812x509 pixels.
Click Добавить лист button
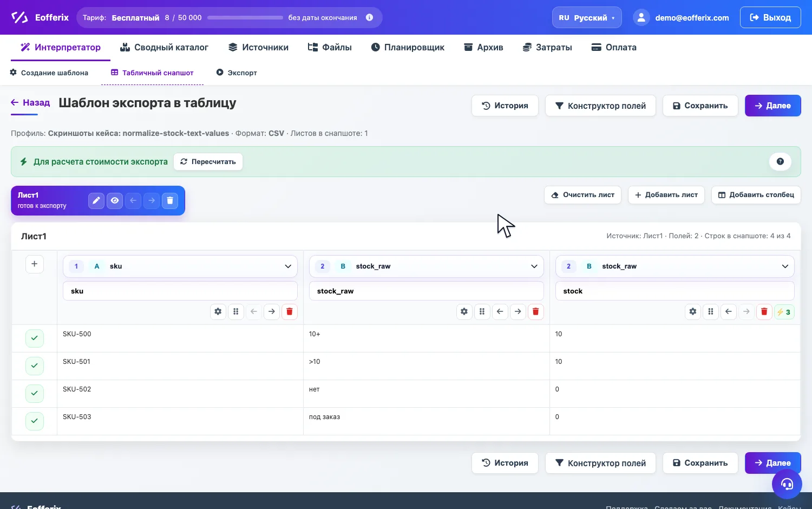666,195
